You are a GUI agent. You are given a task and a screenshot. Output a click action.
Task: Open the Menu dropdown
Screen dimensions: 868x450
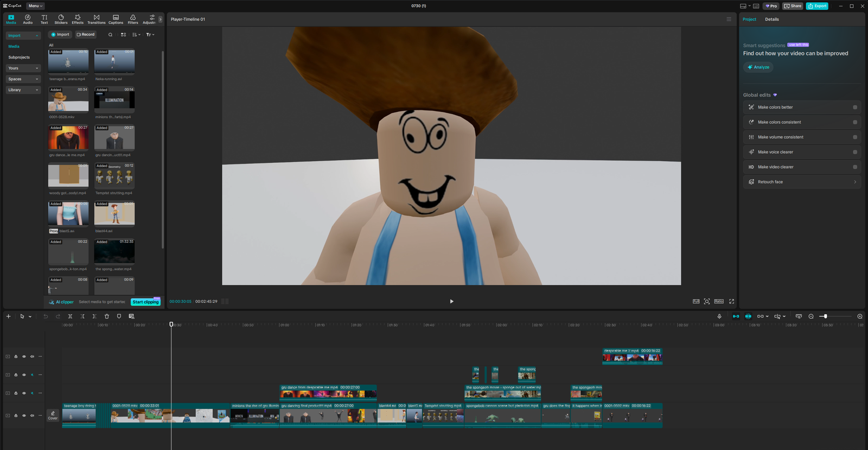coord(35,6)
